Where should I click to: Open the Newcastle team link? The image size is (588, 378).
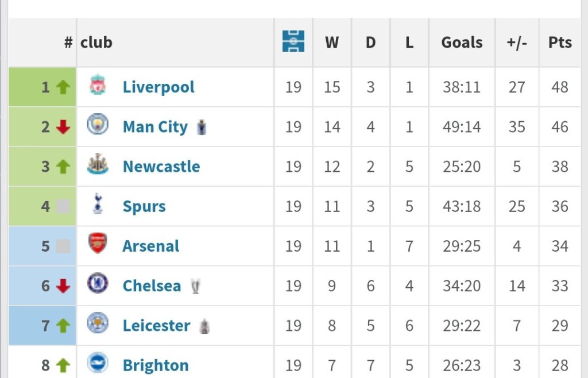click(161, 167)
